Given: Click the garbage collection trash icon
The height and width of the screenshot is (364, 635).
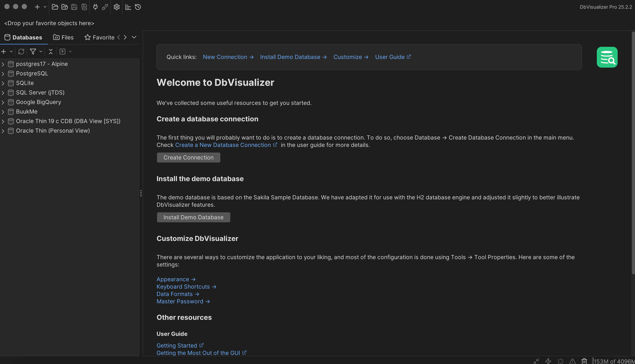Looking at the screenshot, I should pos(584,361).
